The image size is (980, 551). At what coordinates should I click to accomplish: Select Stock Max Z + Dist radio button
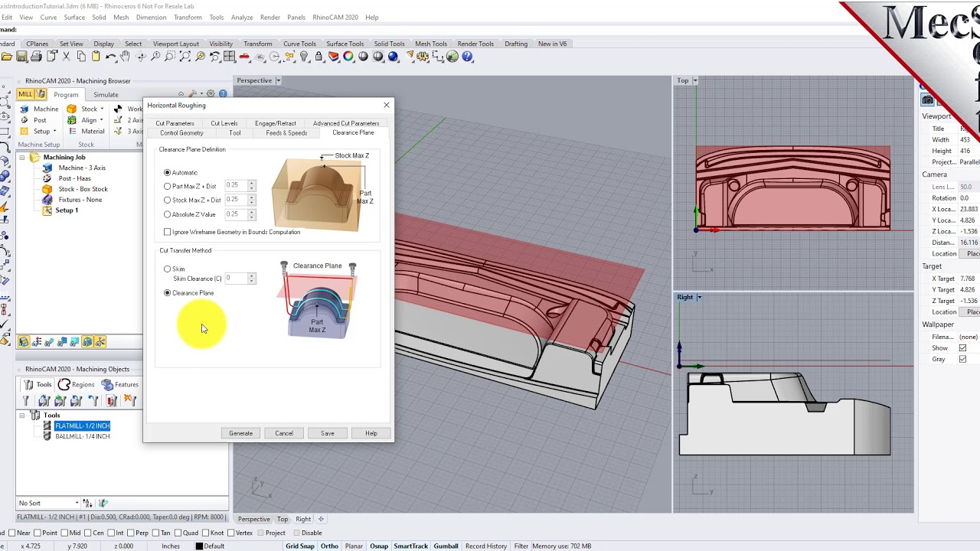167,200
